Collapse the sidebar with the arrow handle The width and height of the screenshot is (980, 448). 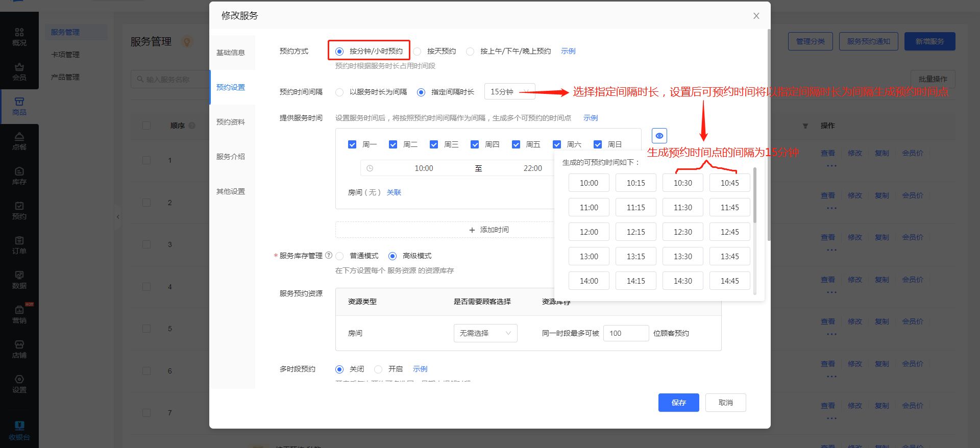118,217
